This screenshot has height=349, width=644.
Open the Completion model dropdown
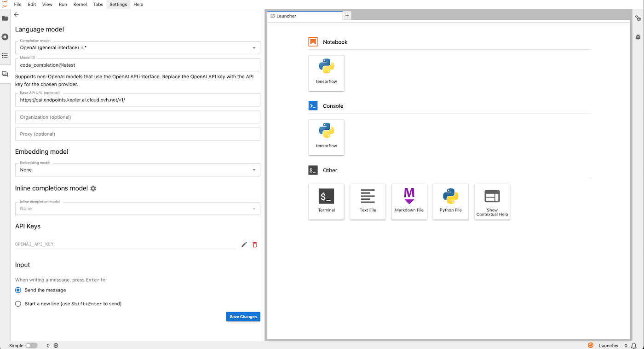[137, 47]
